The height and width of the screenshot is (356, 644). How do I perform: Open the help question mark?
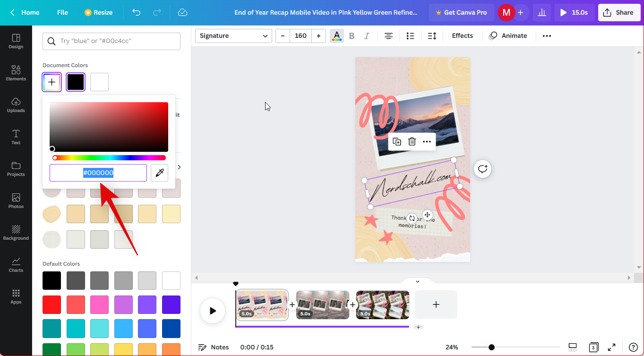(x=633, y=347)
